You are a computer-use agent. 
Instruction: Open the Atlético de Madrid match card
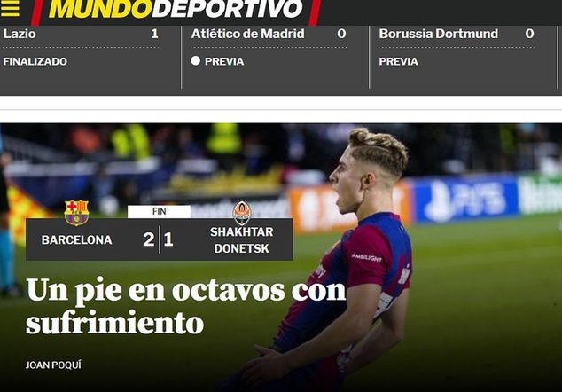[276, 57]
